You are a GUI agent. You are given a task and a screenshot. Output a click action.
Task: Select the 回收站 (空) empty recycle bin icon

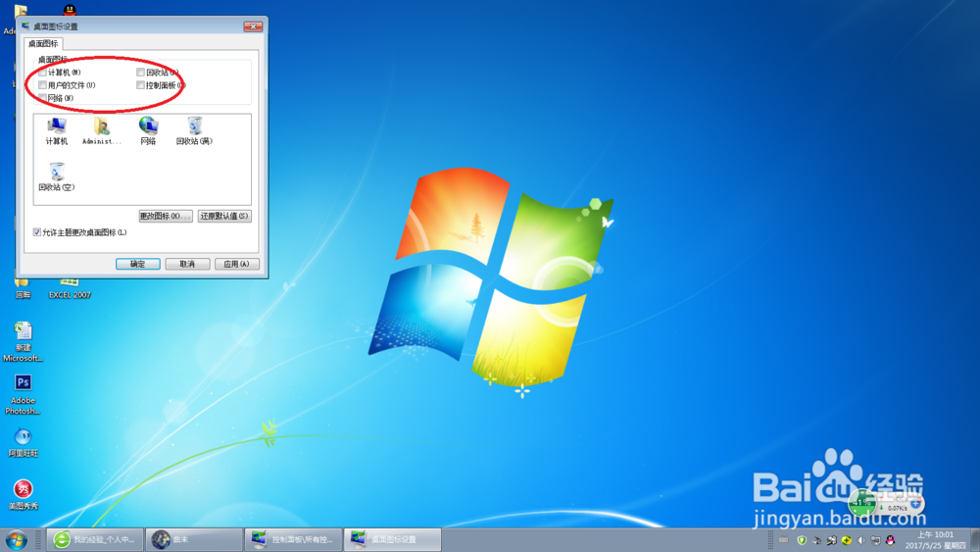coord(57,176)
